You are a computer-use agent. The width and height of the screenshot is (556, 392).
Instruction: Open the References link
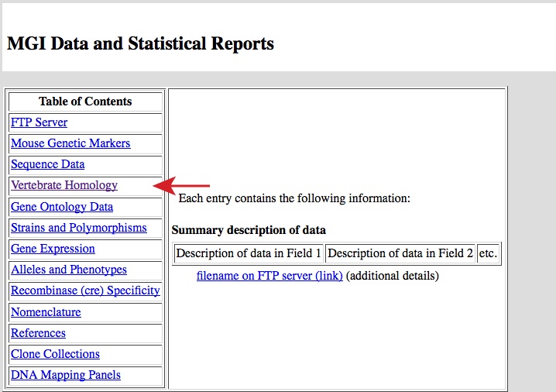(x=38, y=333)
